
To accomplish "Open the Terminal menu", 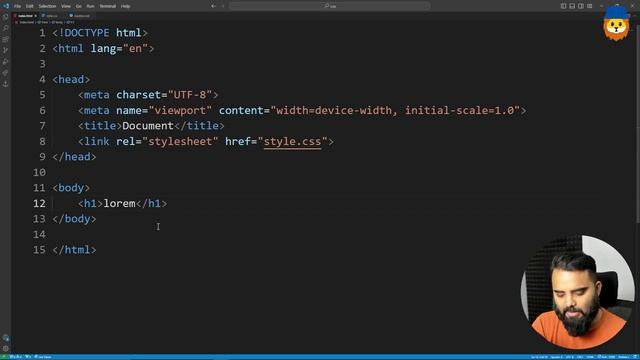I will pos(108,6).
